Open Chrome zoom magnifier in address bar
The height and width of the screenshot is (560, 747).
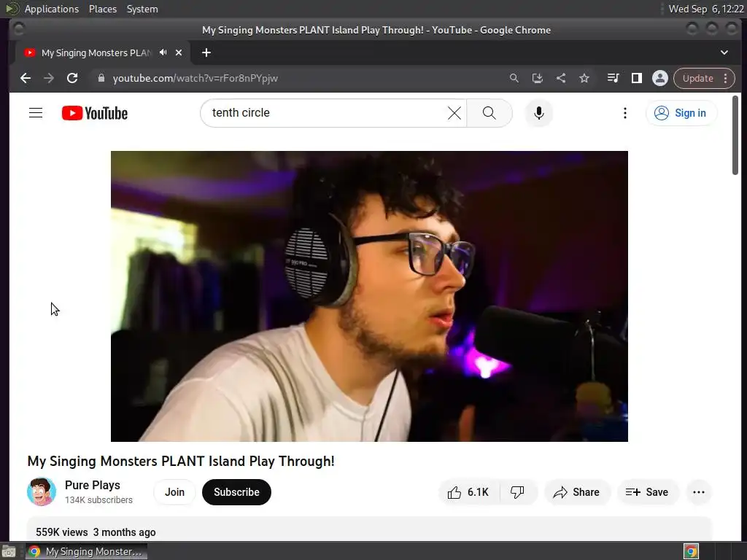tap(514, 78)
